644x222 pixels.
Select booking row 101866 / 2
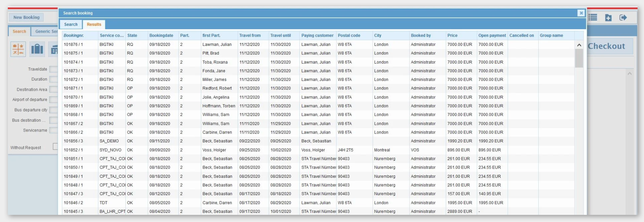(x=318, y=133)
